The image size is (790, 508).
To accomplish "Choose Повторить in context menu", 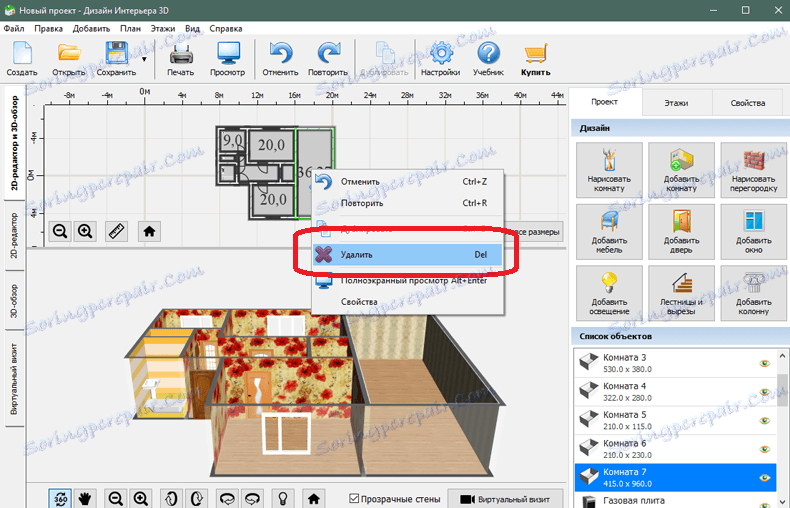I will (408, 203).
